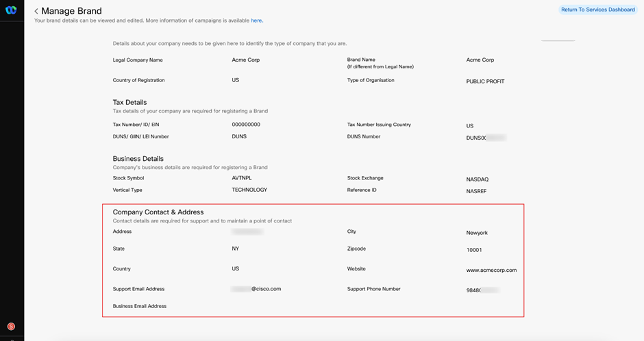Select the support phone number starting 9848
This screenshot has width=644, height=341.
(x=482, y=290)
